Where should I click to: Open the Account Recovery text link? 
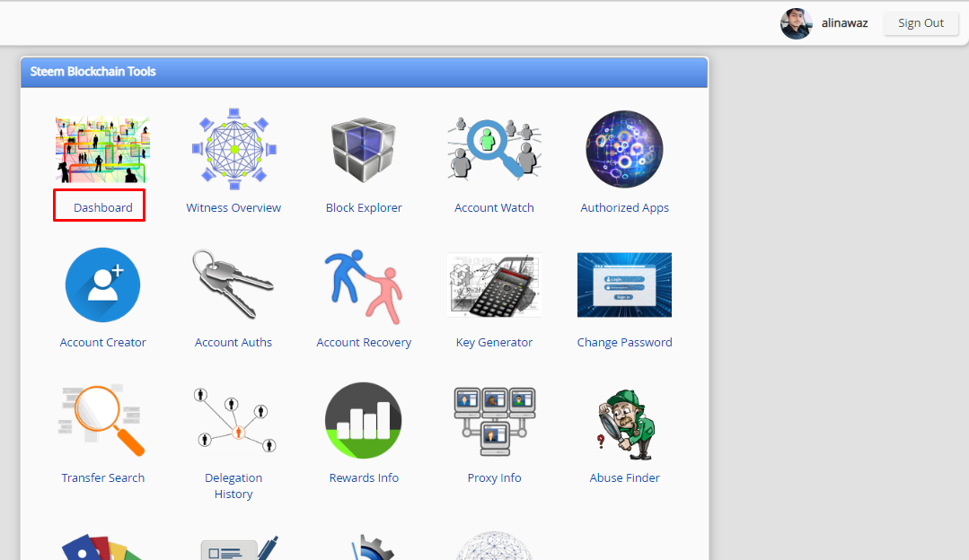[364, 342]
